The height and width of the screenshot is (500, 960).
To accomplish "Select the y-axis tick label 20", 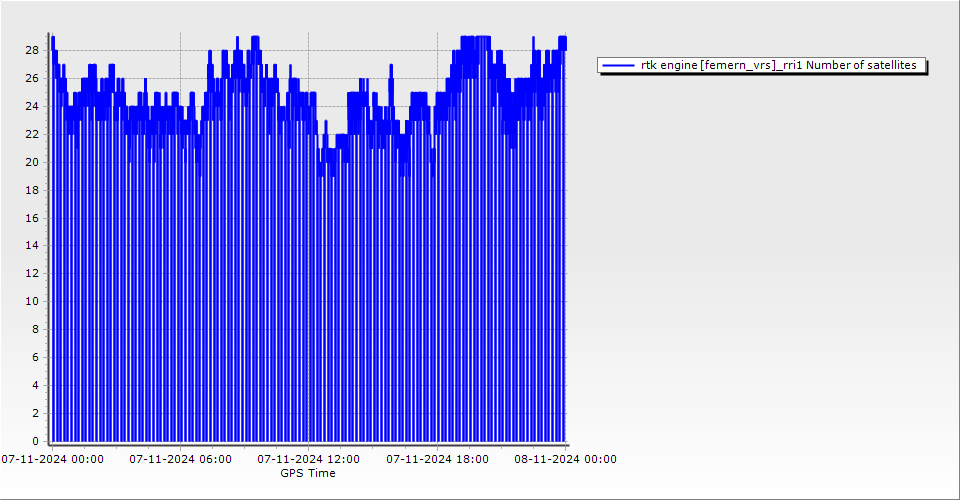I will click(x=32, y=162).
